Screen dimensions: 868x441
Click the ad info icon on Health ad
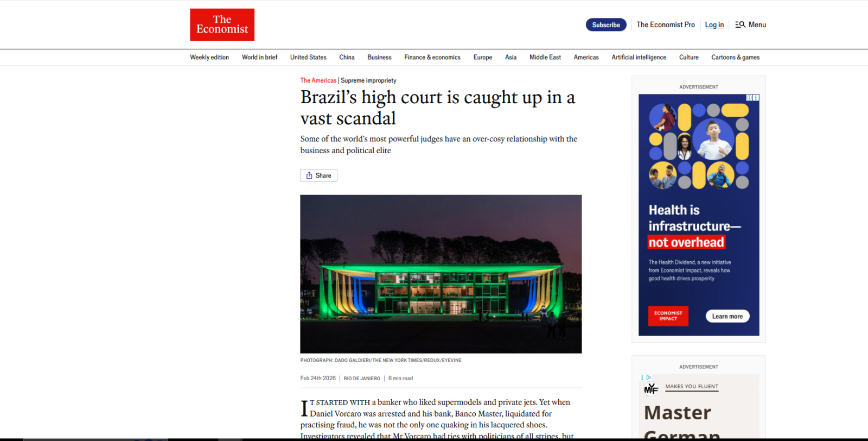(x=749, y=98)
